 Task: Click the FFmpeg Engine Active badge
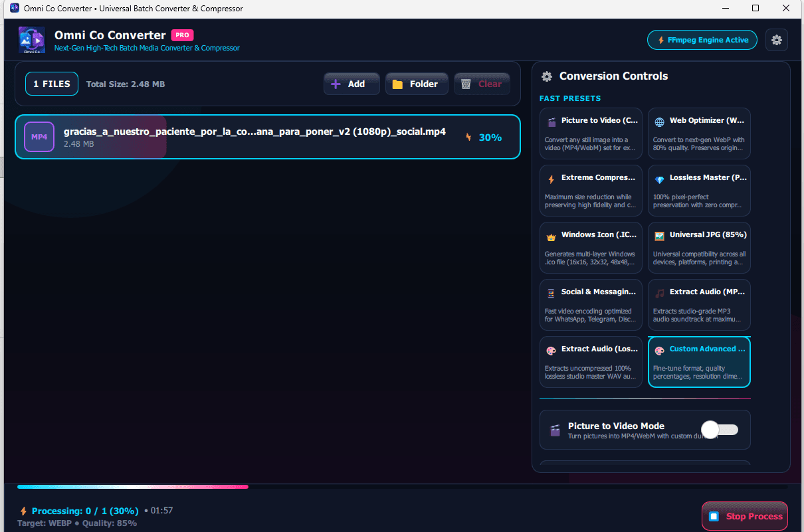(702, 40)
